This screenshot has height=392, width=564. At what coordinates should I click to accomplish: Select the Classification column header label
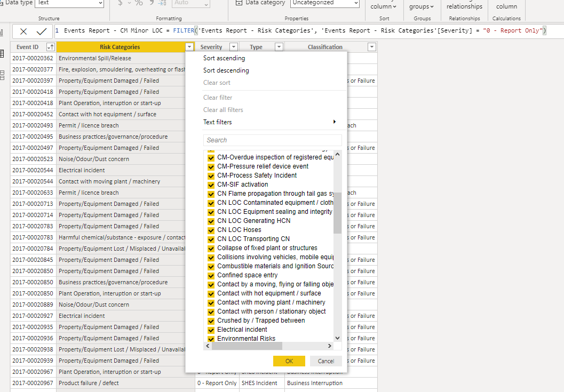325,47
